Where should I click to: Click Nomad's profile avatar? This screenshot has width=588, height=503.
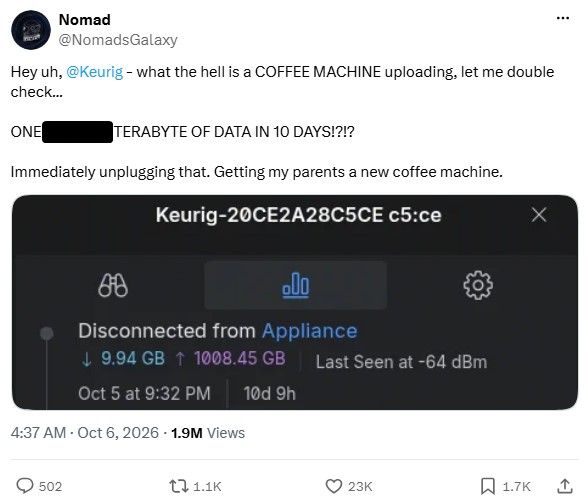pos(31,30)
